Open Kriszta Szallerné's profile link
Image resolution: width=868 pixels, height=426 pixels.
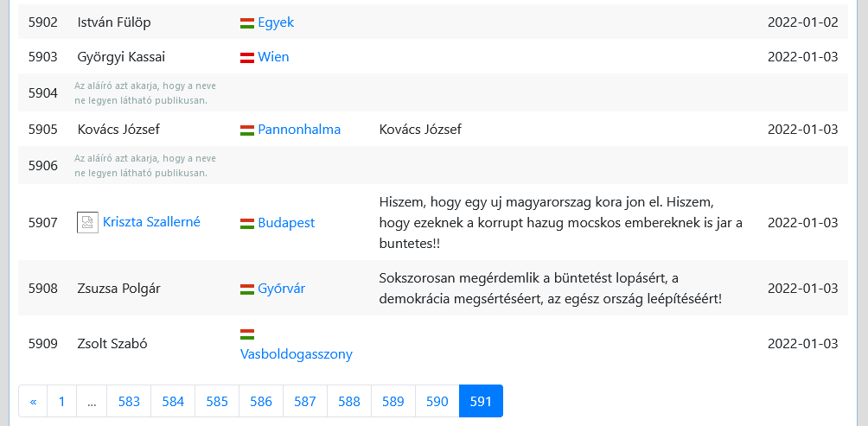point(151,222)
